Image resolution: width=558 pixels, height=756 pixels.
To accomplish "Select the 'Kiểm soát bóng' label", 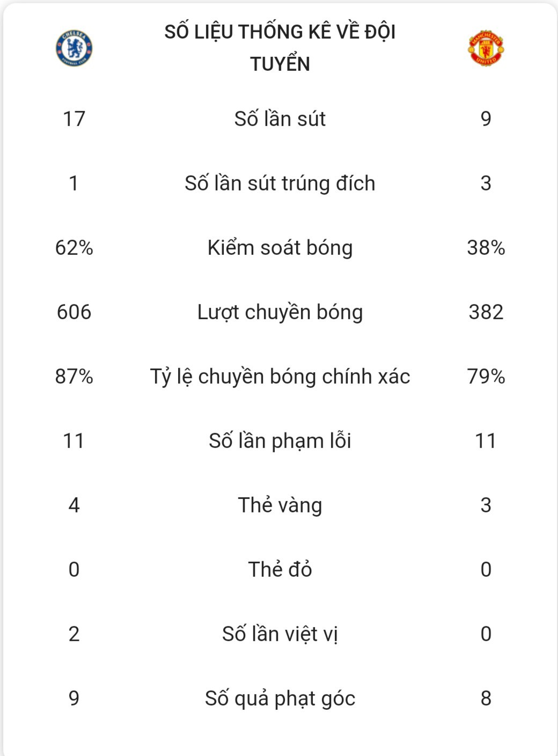I will [x=280, y=247].
